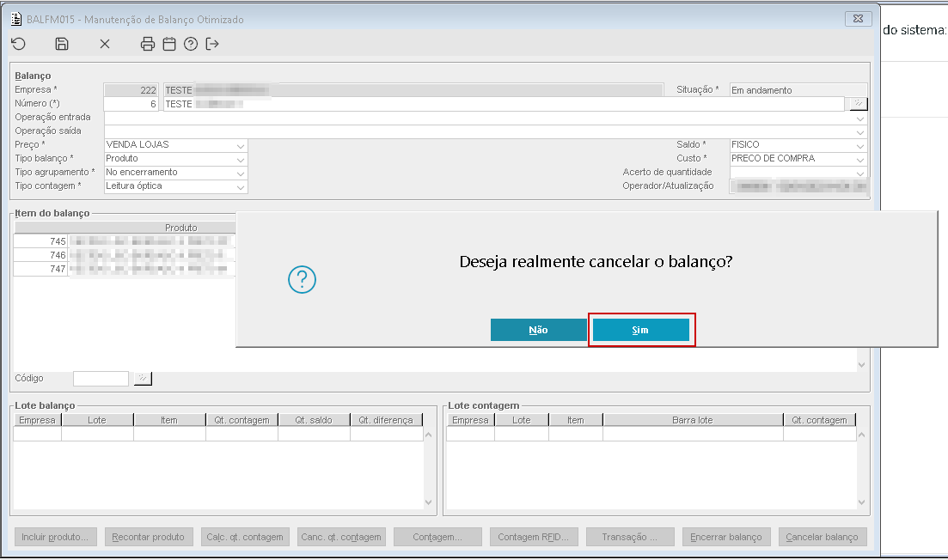Click scroll down arrow in Lote contagem grid
948x560 pixels.
point(861,502)
